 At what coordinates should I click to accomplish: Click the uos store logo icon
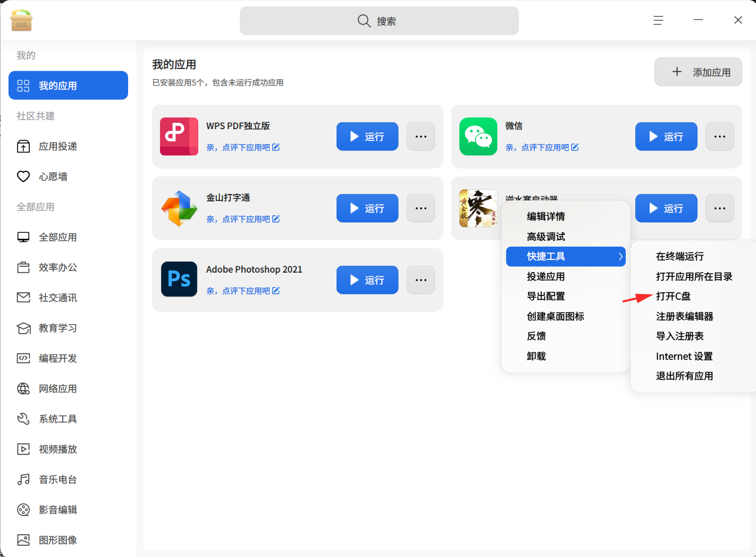click(21, 20)
